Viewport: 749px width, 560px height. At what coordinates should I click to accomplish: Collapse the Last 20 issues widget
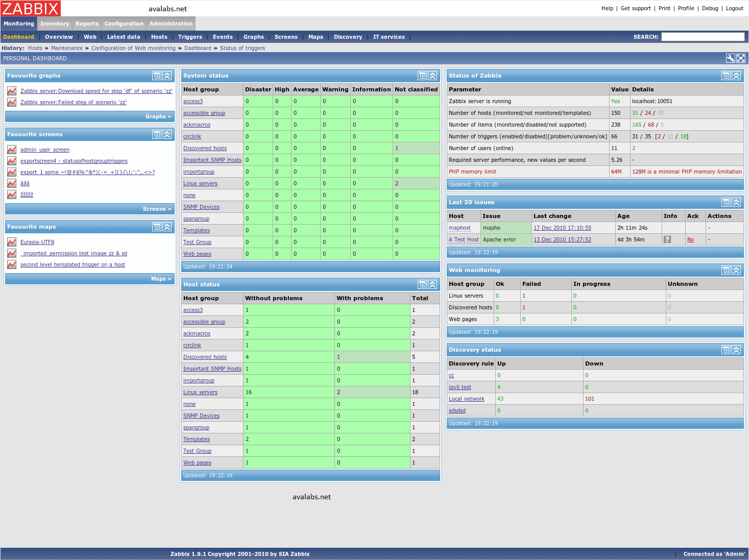pos(736,202)
